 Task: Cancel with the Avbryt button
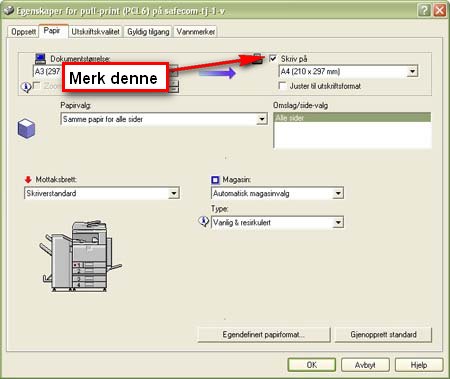tap(365, 365)
